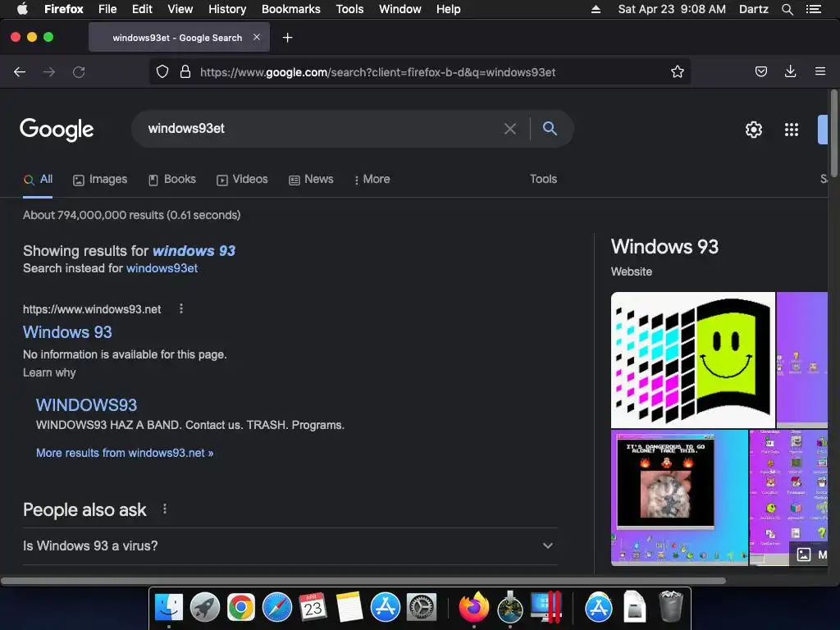Switch to the Videos results tab

(242, 179)
